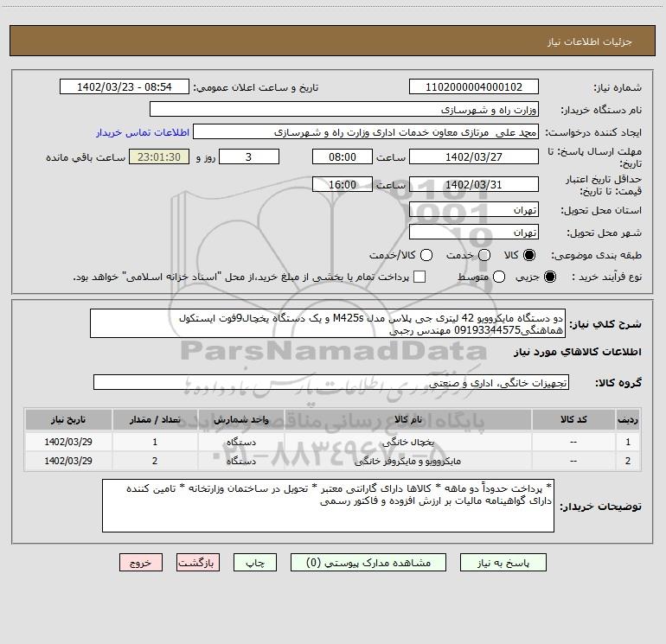Select the کالا radio button
This screenshot has height=644, width=666.
[529, 255]
